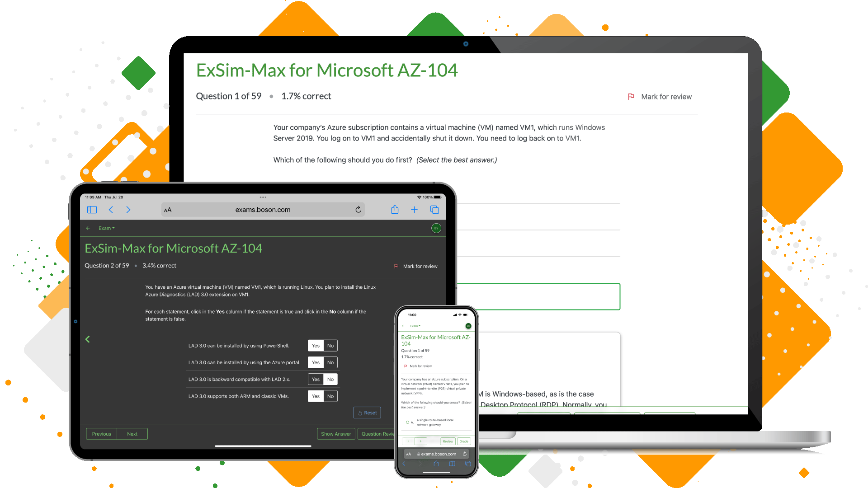Click the new tab icon on iPad browser
Image resolution: width=868 pixels, height=488 pixels.
413,210
